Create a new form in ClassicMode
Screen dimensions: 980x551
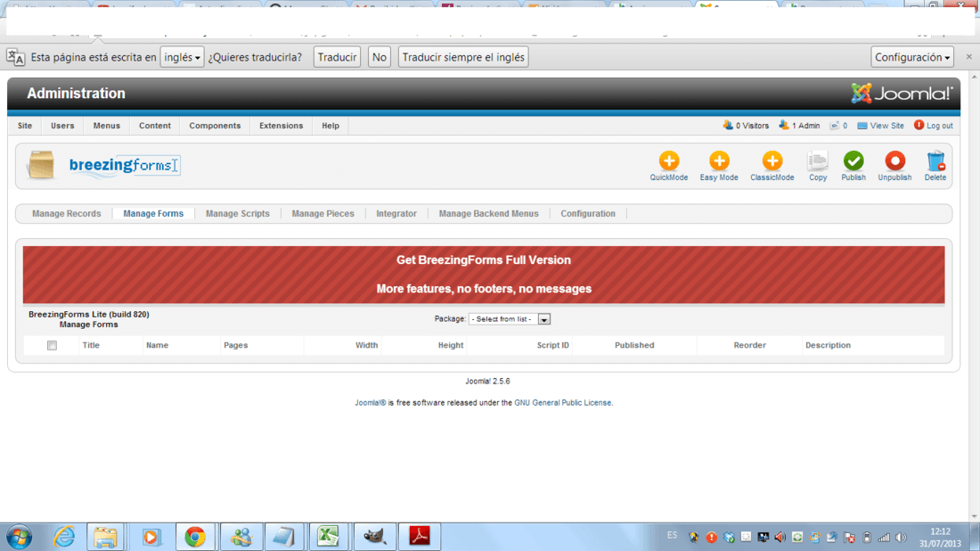[x=772, y=166]
